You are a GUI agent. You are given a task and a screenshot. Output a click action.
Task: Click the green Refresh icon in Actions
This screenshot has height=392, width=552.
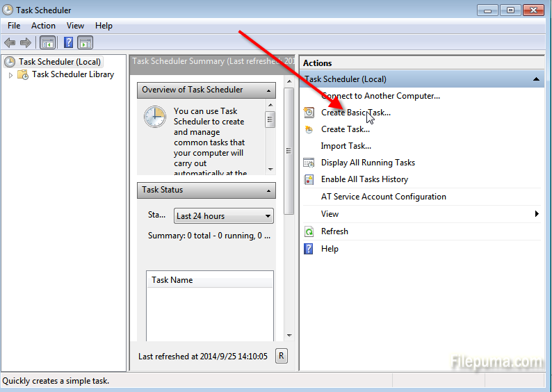(309, 231)
